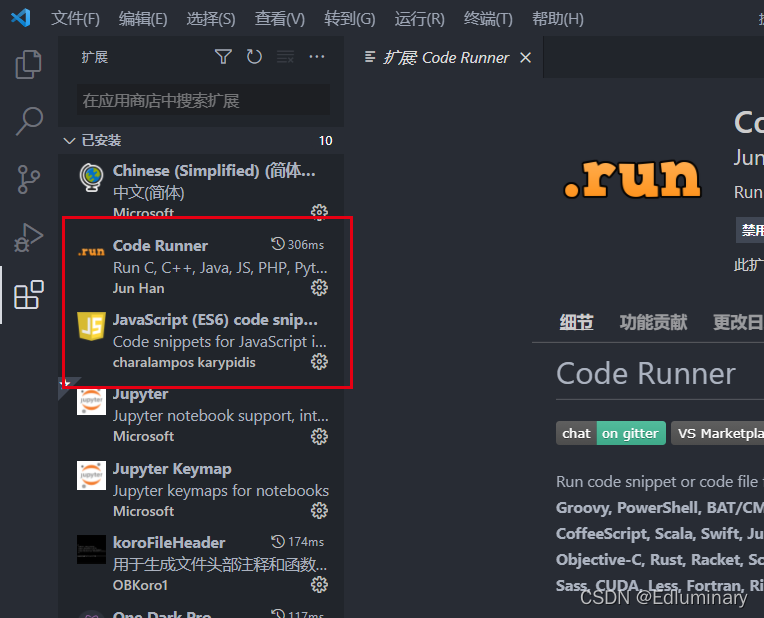The width and height of the screenshot is (764, 618).
Task: Filter extensions with the funnel icon
Action: pos(223,57)
